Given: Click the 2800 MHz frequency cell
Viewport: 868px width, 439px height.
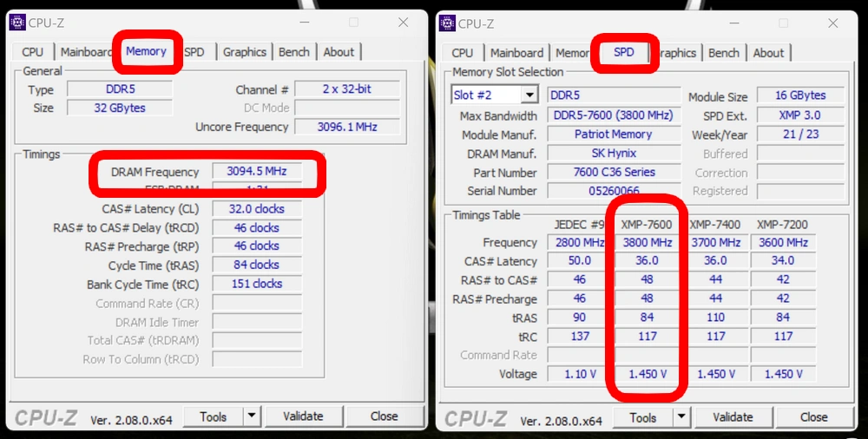Looking at the screenshot, I should (x=580, y=242).
